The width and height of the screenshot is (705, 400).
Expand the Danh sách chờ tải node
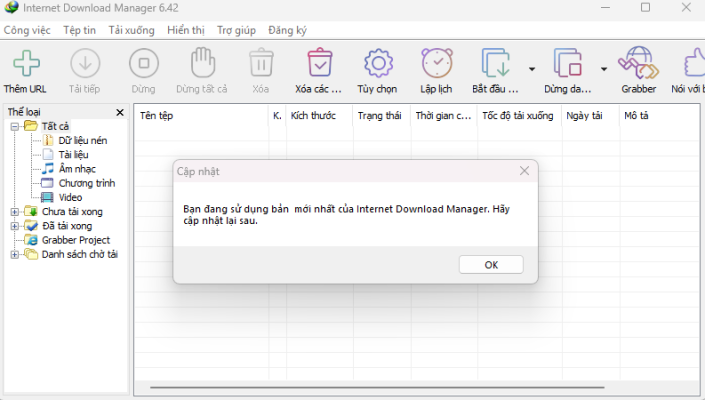[x=14, y=254]
